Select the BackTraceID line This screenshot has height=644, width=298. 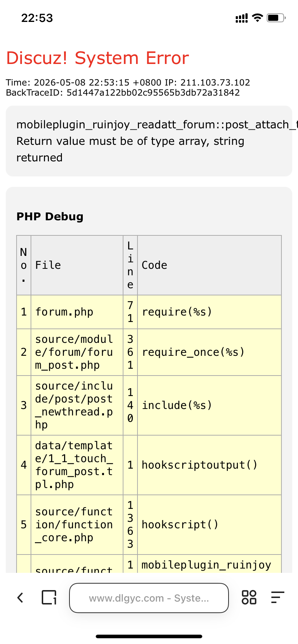click(x=123, y=93)
